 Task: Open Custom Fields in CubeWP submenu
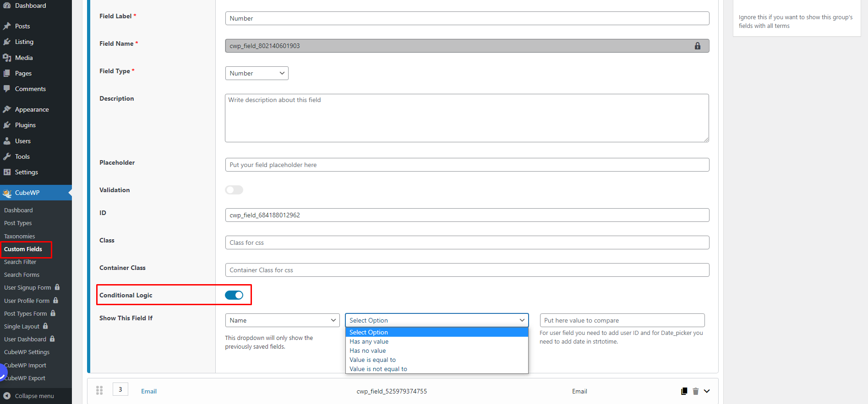pyautogui.click(x=23, y=249)
